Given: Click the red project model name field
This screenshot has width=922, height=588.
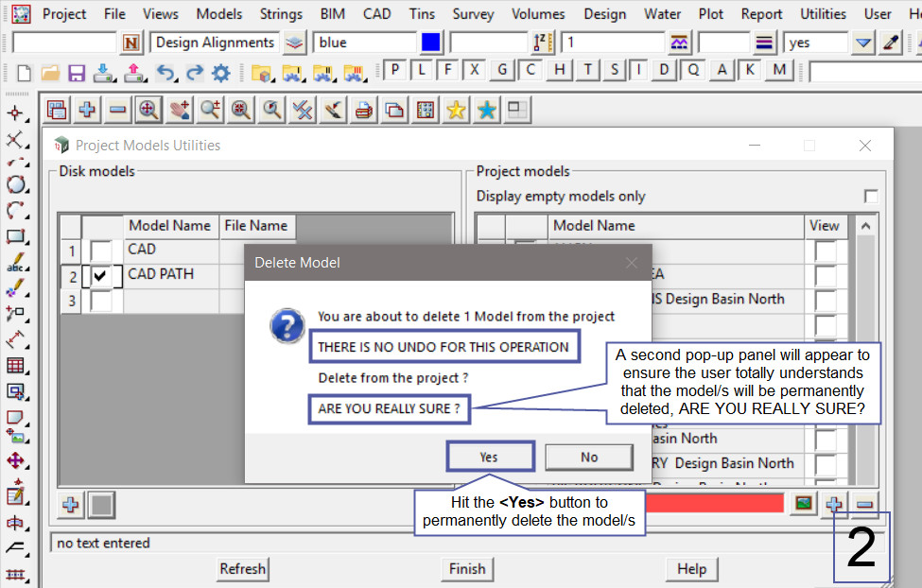Looking at the screenshot, I should tap(715, 503).
